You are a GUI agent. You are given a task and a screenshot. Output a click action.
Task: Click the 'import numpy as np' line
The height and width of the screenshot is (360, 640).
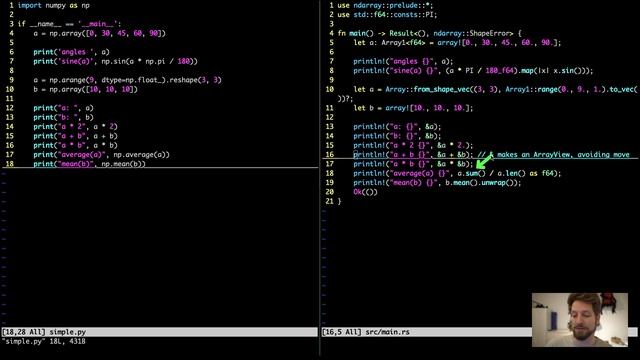tap(53, 5)
